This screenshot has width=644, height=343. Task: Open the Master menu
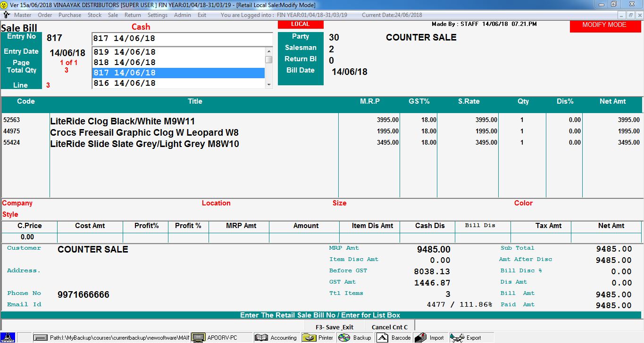[22, 15]
